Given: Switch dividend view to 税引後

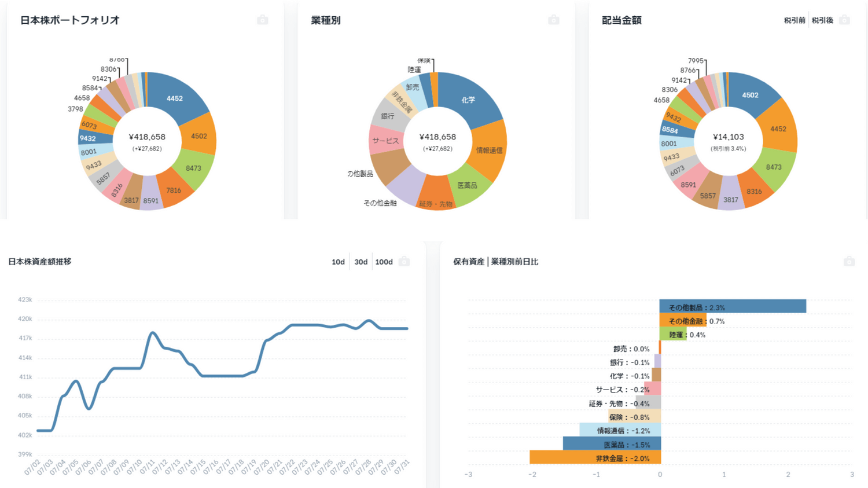Looking at the screenshot, I should [822, 20].
